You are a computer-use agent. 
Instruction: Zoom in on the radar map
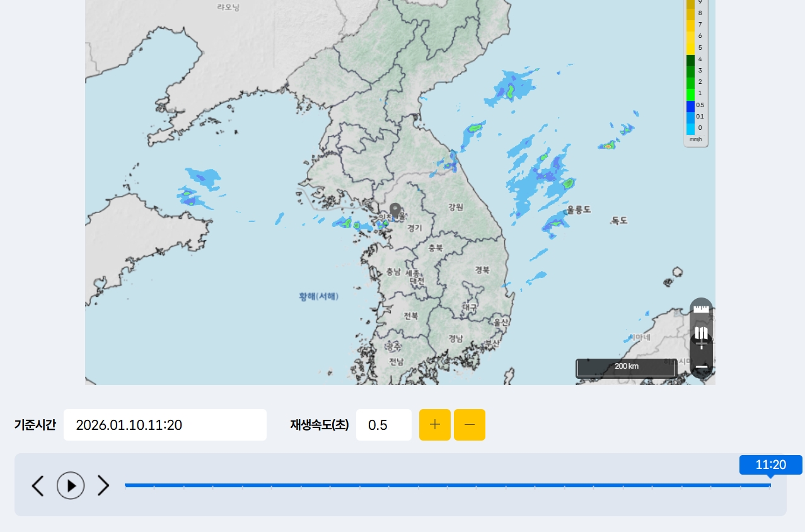[701, 345]
